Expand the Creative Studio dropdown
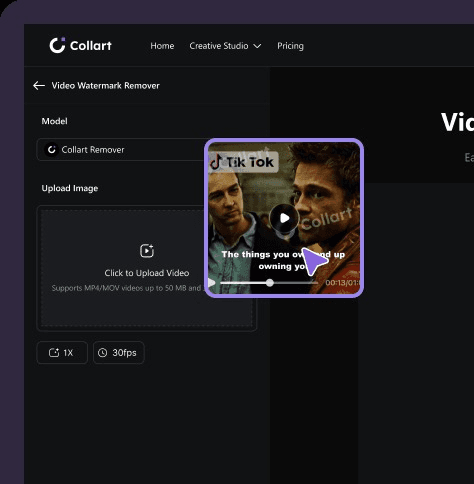474x484 pixels. (225, 46)
